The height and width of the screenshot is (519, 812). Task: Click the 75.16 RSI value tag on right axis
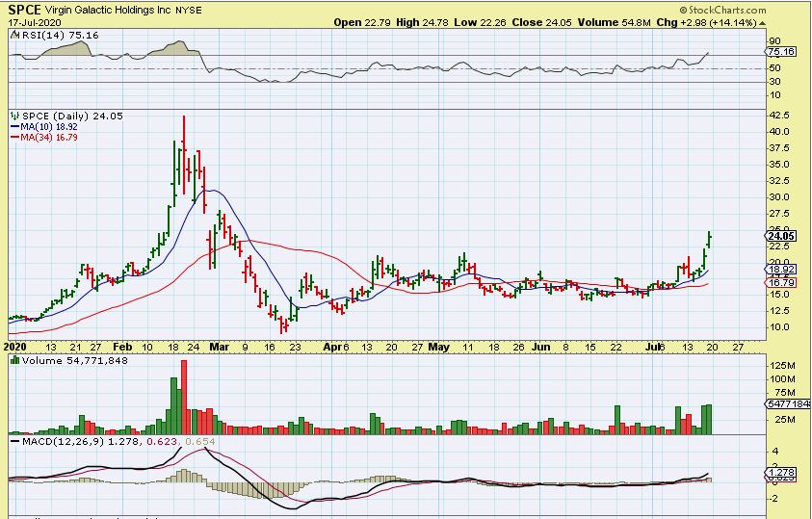781,52
